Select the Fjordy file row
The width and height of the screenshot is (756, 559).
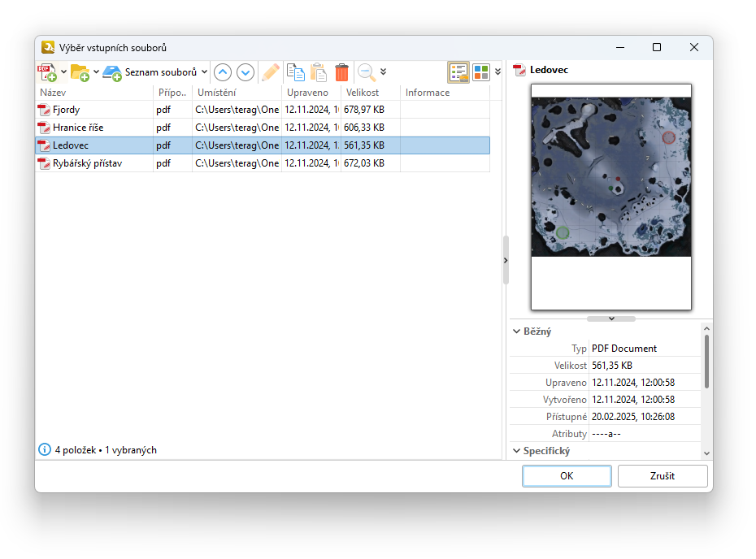click(263, 110)
